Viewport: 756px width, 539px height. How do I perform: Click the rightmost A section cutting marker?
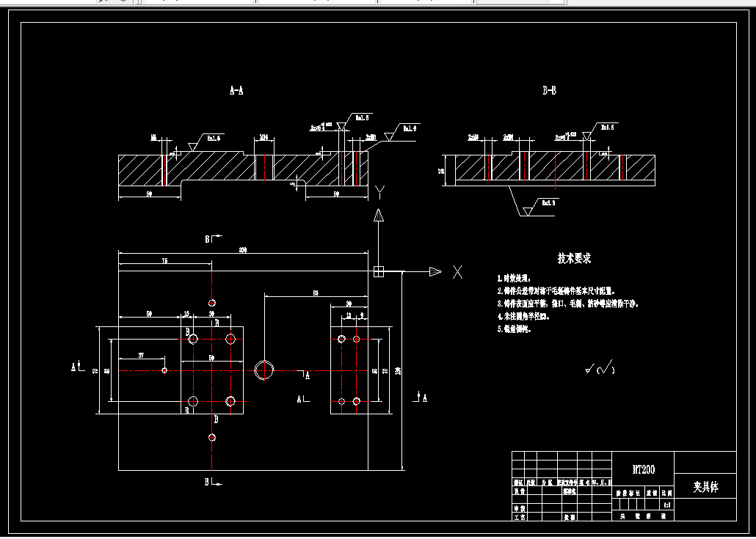point(421,398)
